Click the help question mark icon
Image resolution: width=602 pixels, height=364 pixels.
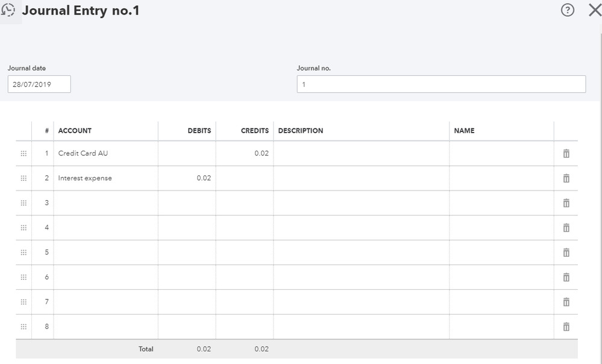pyautogui.click(x=567, y=10)
